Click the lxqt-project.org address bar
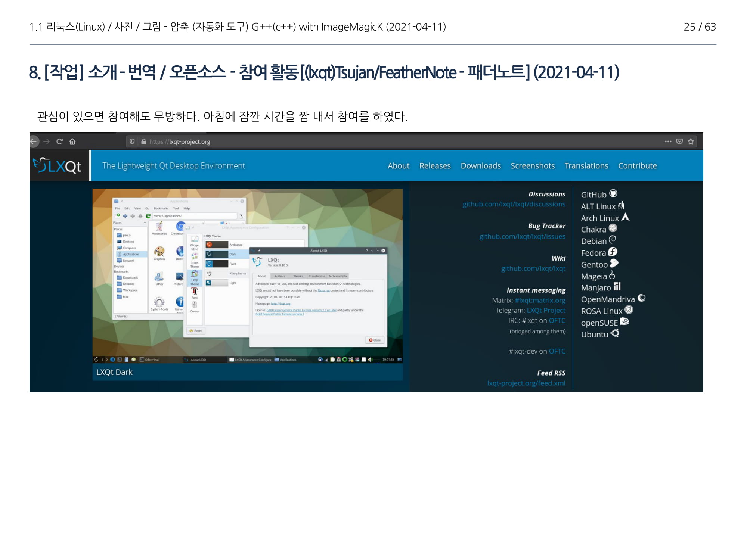The image size is (747, 560). (x=189, y=142)
